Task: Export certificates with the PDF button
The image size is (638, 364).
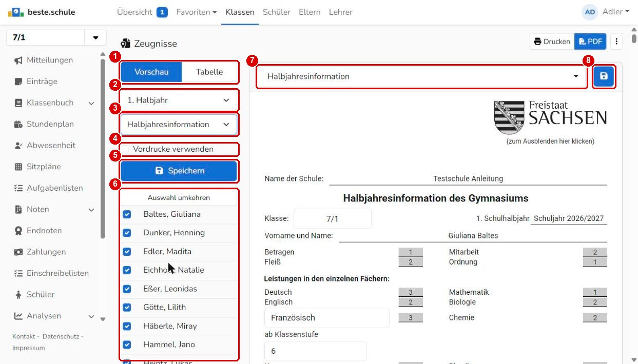Action: point(590,42)
